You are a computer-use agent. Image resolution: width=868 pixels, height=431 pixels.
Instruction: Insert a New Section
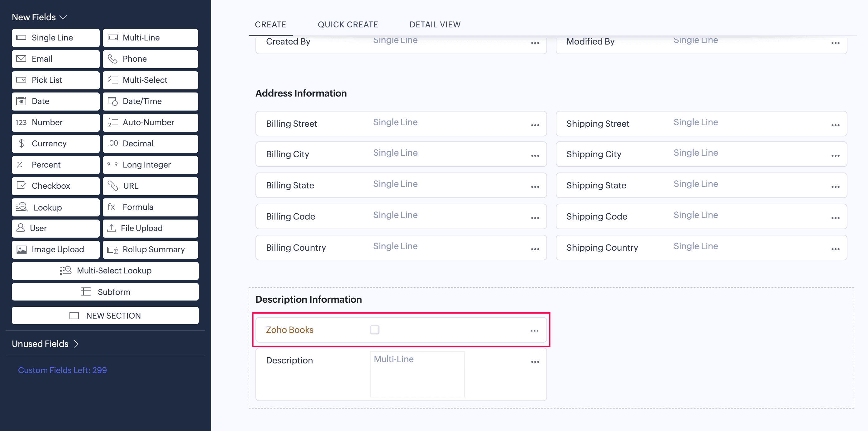click(x=105, y=315)
